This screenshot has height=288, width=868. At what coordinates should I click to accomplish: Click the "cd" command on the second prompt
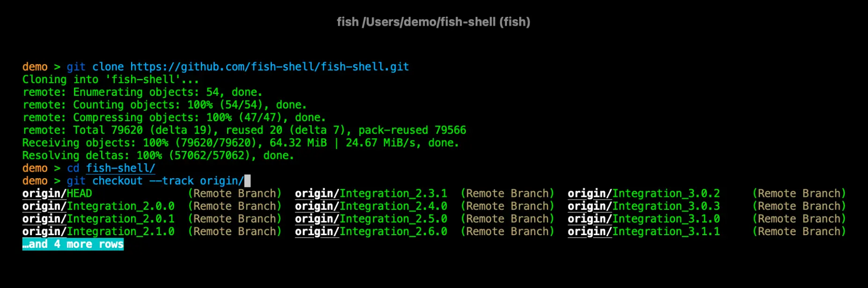click(73, 168)
